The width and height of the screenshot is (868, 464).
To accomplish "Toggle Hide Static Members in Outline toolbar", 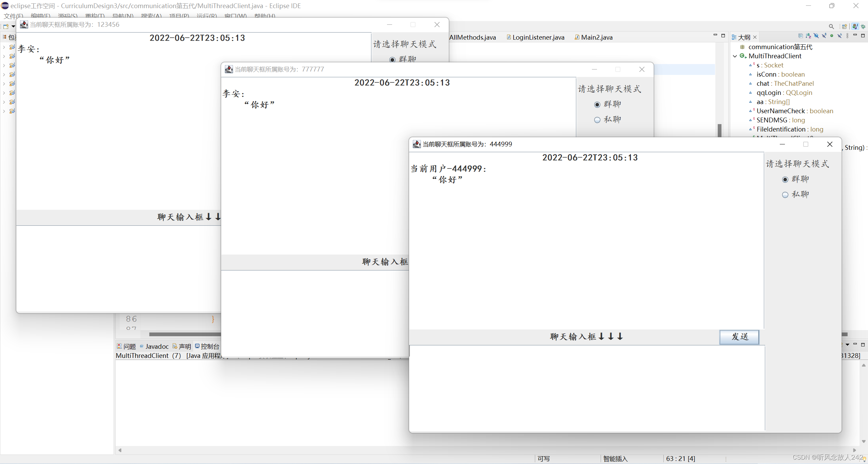I will [824, 36].
